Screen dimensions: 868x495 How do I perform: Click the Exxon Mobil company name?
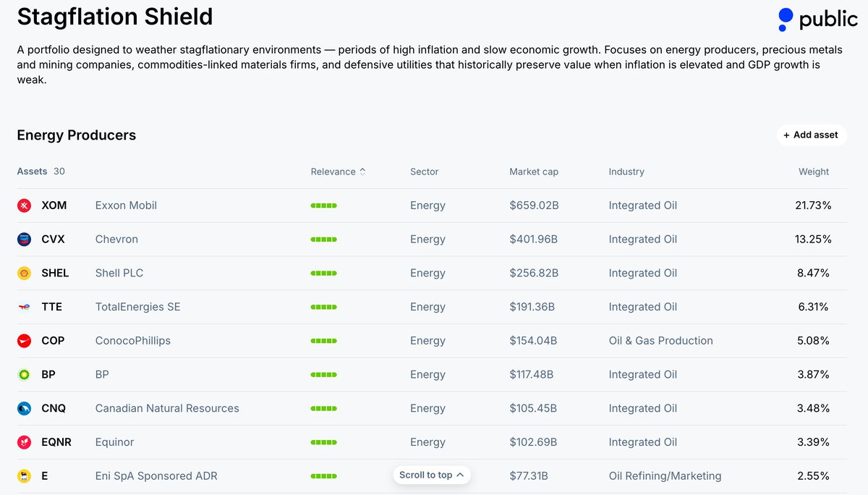[x=126, y=206]
